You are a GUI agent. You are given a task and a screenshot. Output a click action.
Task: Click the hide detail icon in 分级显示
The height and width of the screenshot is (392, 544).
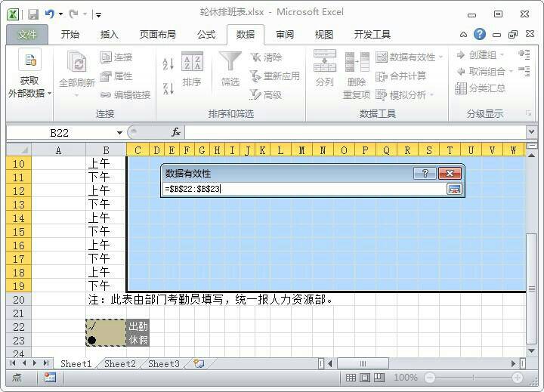click(x=524, y=71)
